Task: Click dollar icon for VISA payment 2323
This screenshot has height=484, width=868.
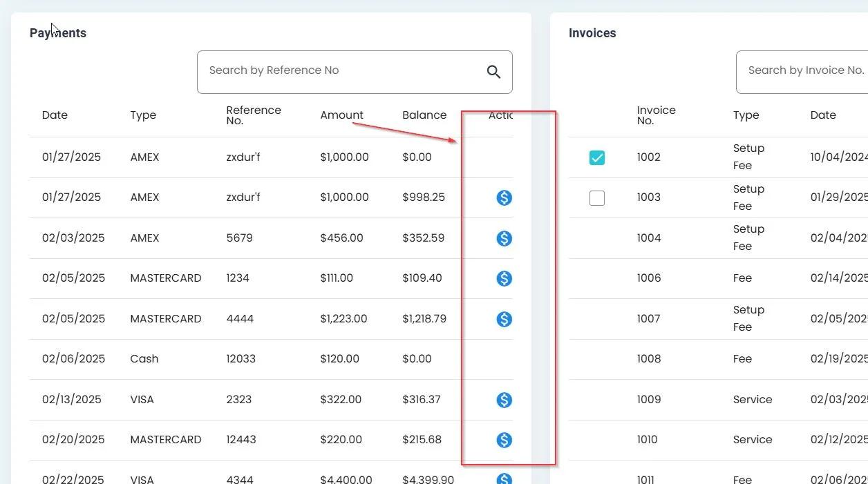Action: click(x=504, y=400)
